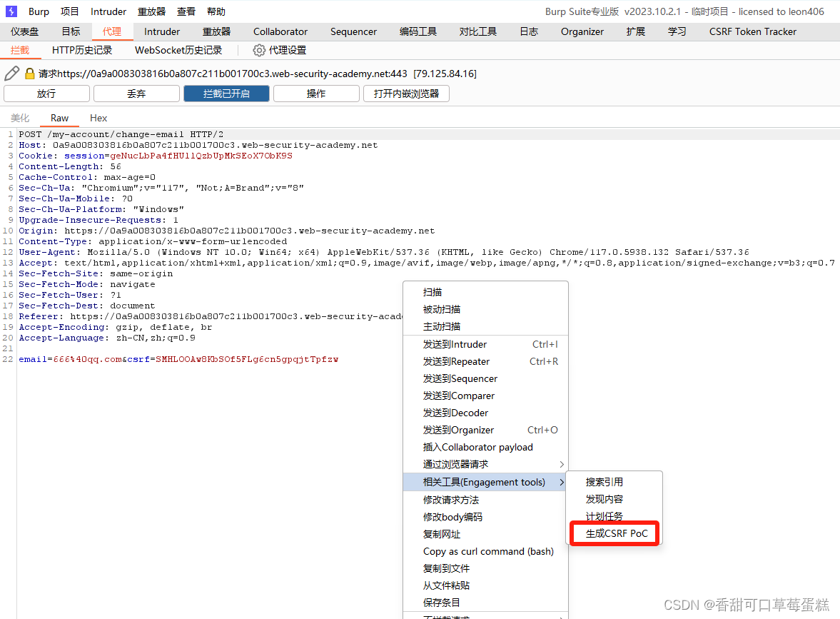The width and height of the screenshot is (840, 619).
Task: Open the 编码工具 tab
Action: tap(418, 31)
